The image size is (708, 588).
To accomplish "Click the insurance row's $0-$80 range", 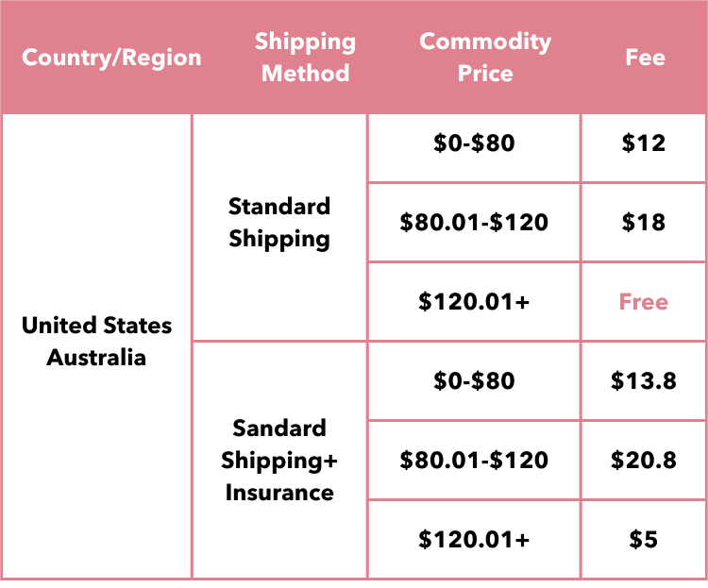I will point(474,380).
